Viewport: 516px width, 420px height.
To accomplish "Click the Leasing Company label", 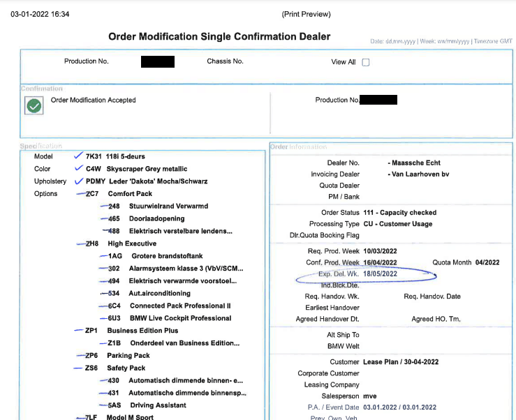I will click(x=332, y=384).
